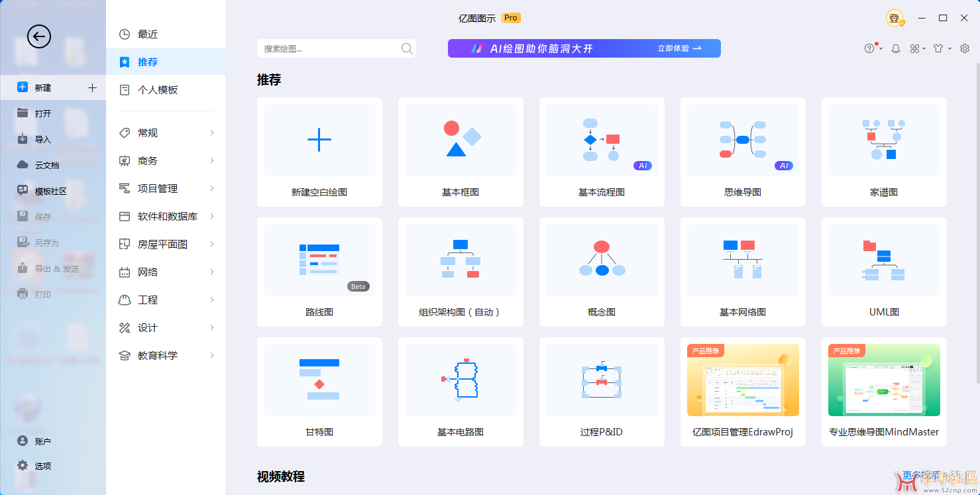Image resolution: width=980 pixels, height=495 pixels.
Task: Open the help question mark menu
Action: pyautogui.click(x=873, y=48)
